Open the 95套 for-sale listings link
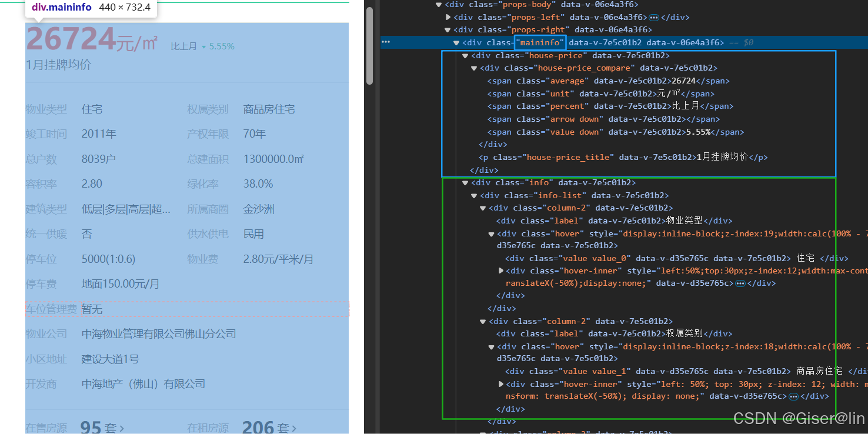The height and width of the screenshot is (434, 868). click(102, 428)
